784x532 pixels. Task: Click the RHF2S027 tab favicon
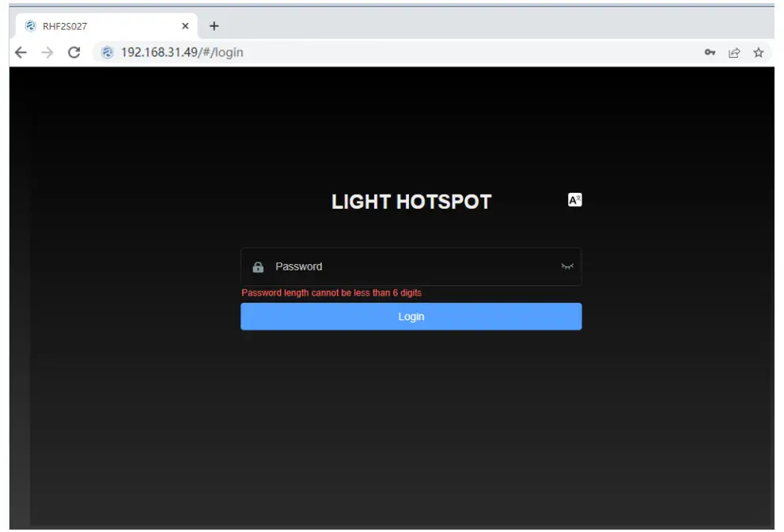[x=31, y=25]
